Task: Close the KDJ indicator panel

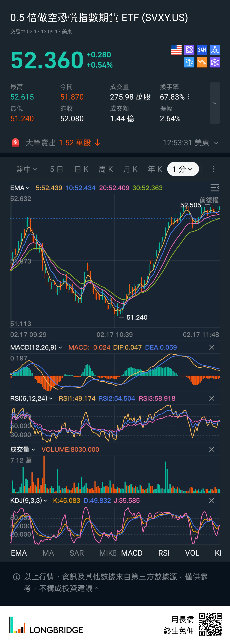Action: [x=211, y=500]
